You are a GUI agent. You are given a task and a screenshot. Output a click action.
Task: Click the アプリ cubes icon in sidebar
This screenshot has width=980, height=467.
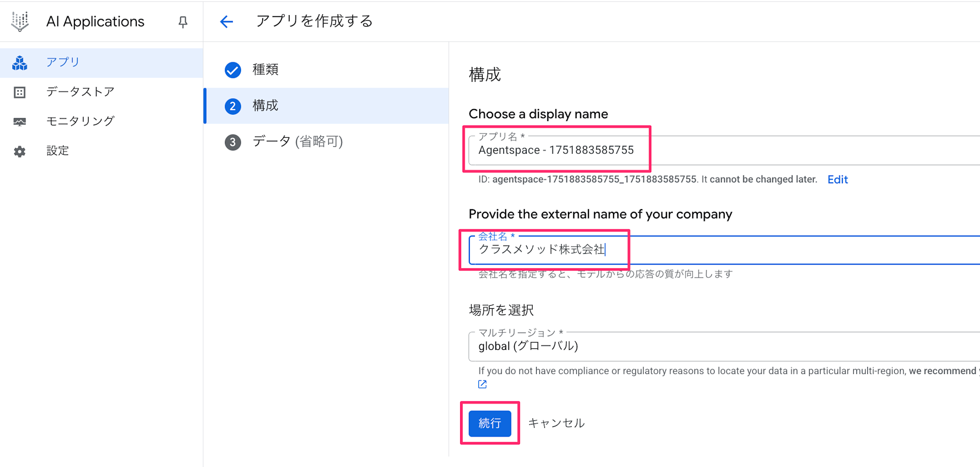20,63
